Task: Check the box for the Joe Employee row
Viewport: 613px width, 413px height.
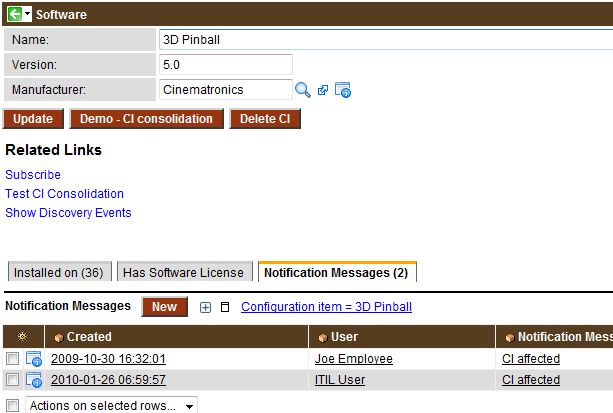Action: tap(12, 359)
